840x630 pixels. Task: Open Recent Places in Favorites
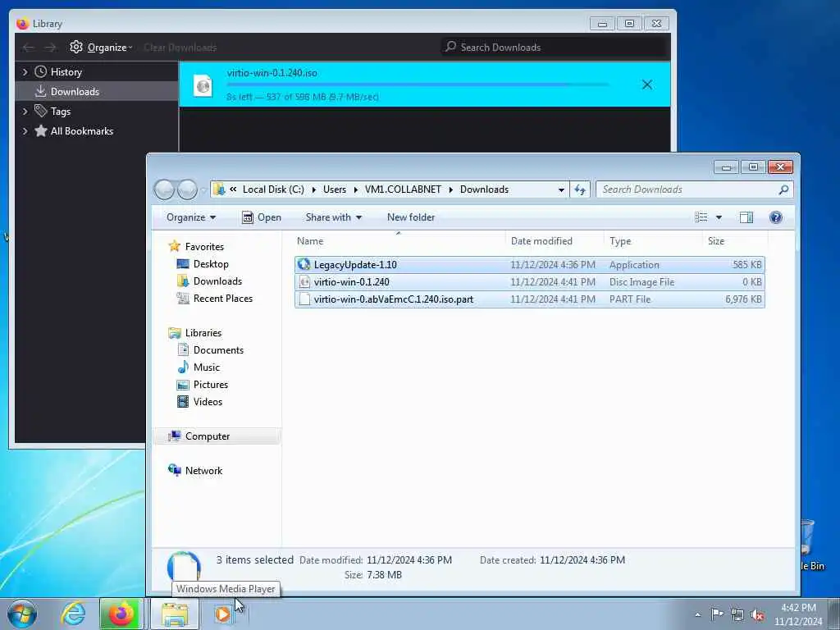pos(223,299)
